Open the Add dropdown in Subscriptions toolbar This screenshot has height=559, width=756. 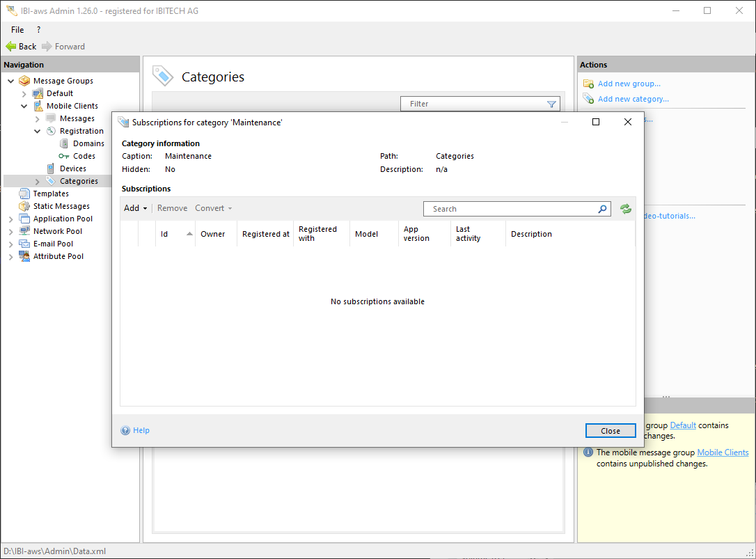[135, 208]
